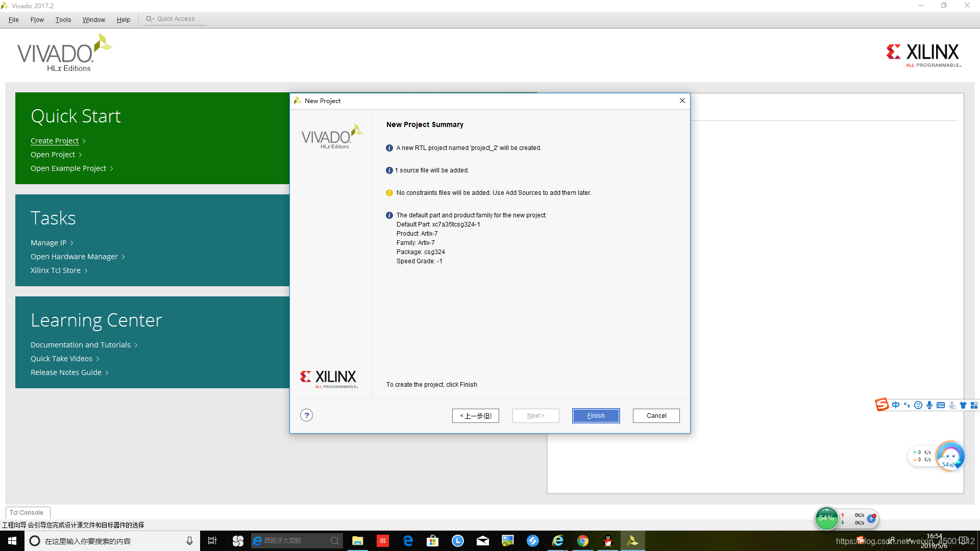Viewport: 980px width, 551px height.
Task: Click the Vivado taskbar icon
Action: (633, 541)
